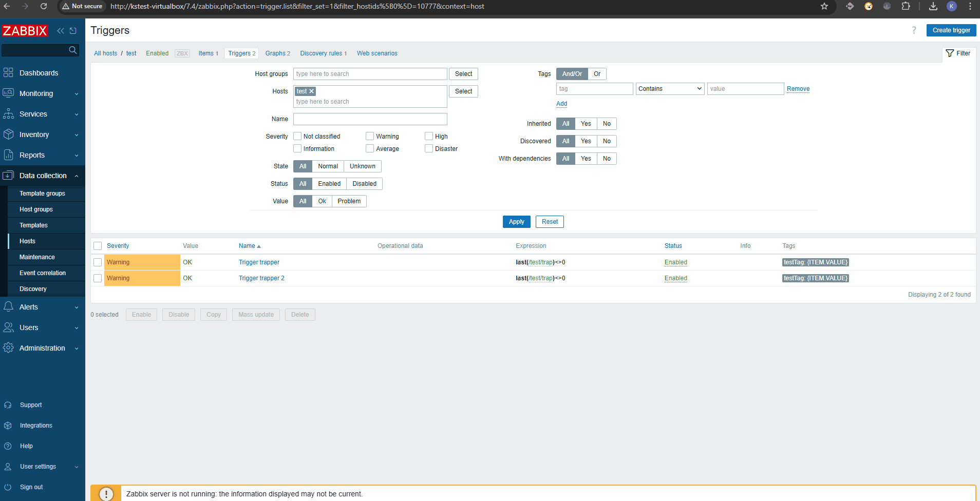Switch to the Graphs tab
The height and width of the screenshot is (501, 980).
tap(277, 53)
